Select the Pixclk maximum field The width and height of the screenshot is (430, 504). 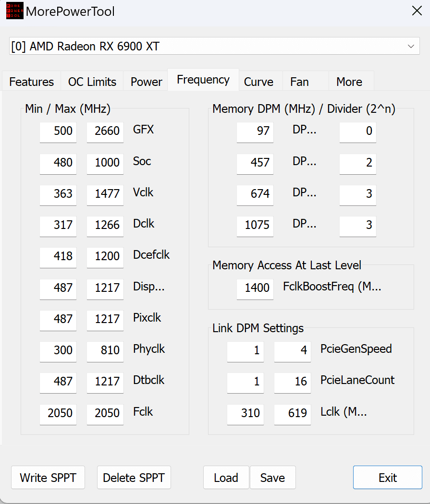pyautogui.click(x=105, y=320)
